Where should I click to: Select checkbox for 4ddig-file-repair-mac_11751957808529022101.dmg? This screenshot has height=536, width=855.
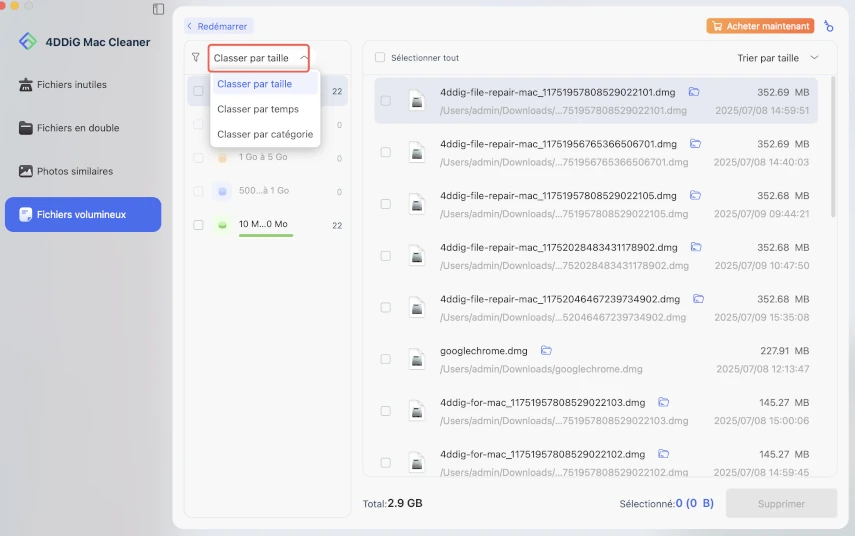click(x=386, y=101)
